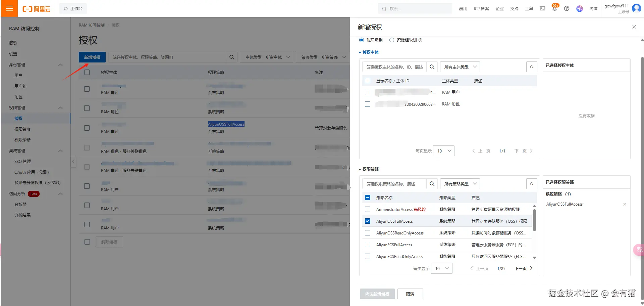
Task: Collapse the 权限管理 sidebar group
Action: (x=60, y=108)
